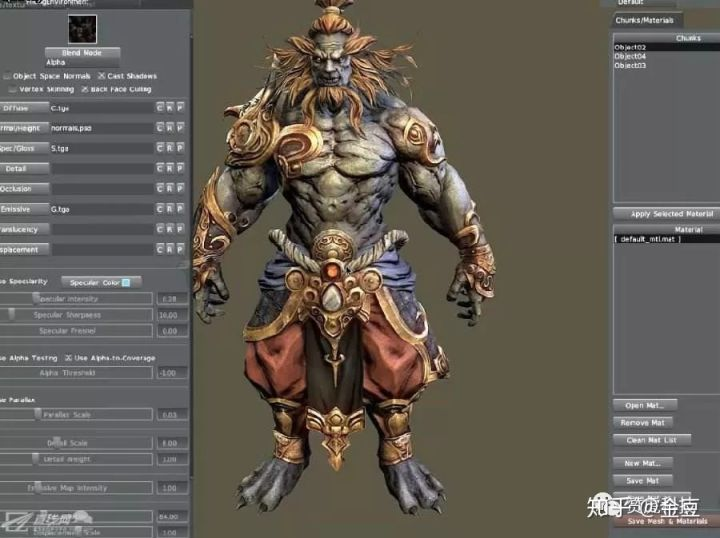Click the Alpha Threshold value field -1.00
Viewport: 720px width, 538px height.
click(172, 373)
